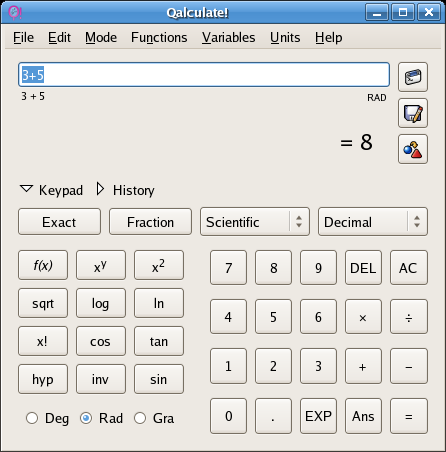Click the 9 key
446x452 pixels.
(x=318, y=268)
